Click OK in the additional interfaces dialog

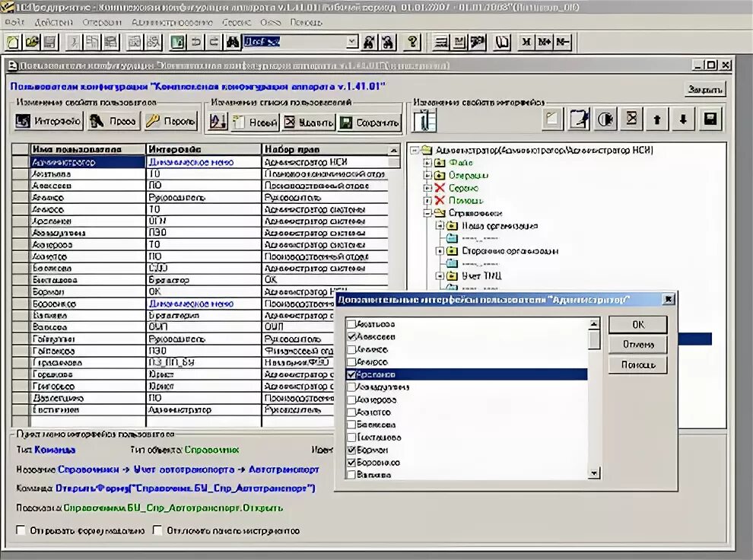[x=637, y=325]
